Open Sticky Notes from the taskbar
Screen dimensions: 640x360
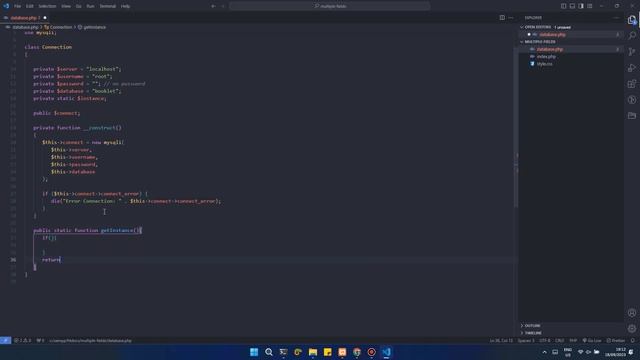tap(327, 352)
